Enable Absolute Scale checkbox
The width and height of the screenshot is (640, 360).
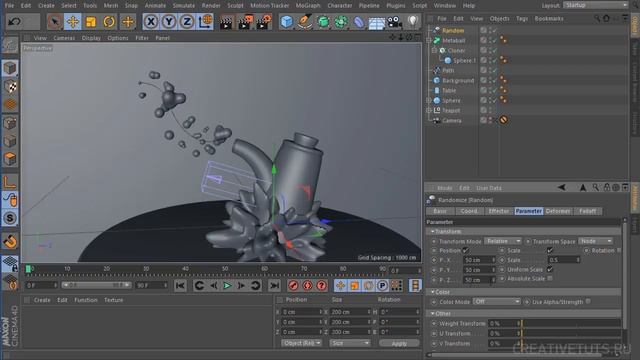click(x=550, y=278)
